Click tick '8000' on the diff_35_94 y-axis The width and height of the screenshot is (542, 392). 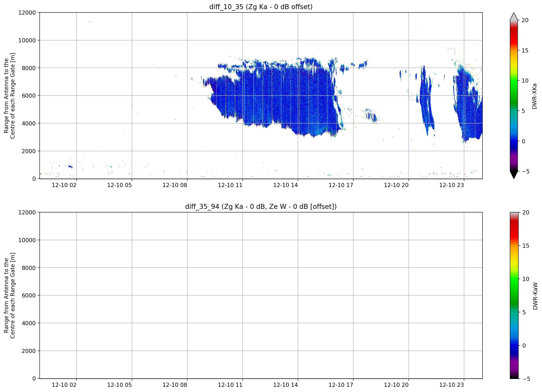29,268
